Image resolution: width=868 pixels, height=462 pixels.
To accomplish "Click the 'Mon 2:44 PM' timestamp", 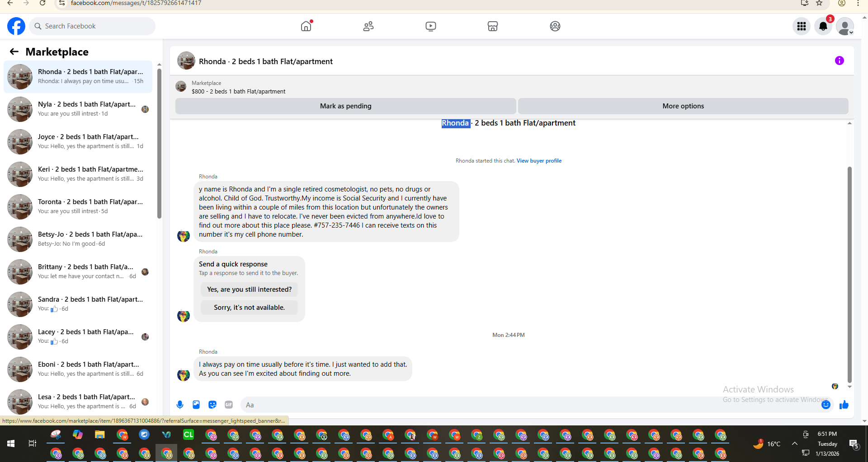I will (x=509, y=335).
